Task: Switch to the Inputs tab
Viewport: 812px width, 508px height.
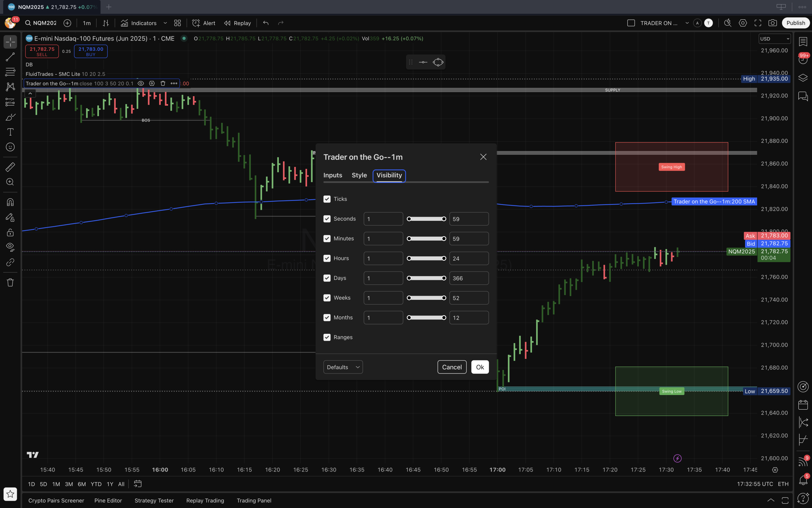Action: pos(333,175)
